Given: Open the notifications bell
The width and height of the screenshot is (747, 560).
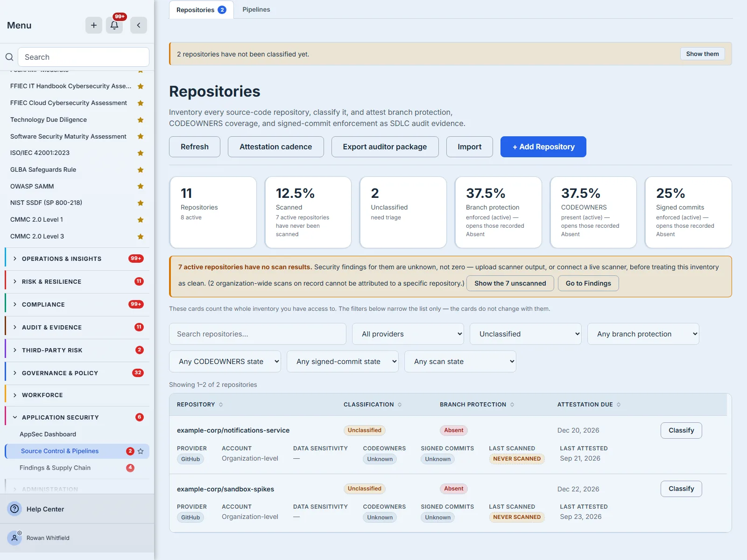Looking at the screenshot, I should pos(114,25).
